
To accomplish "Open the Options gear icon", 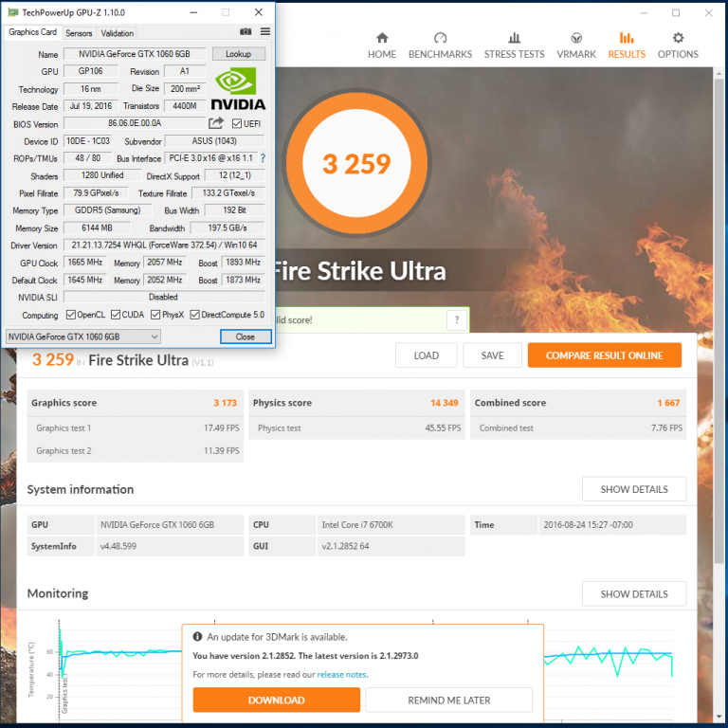I will pos(678,38).
